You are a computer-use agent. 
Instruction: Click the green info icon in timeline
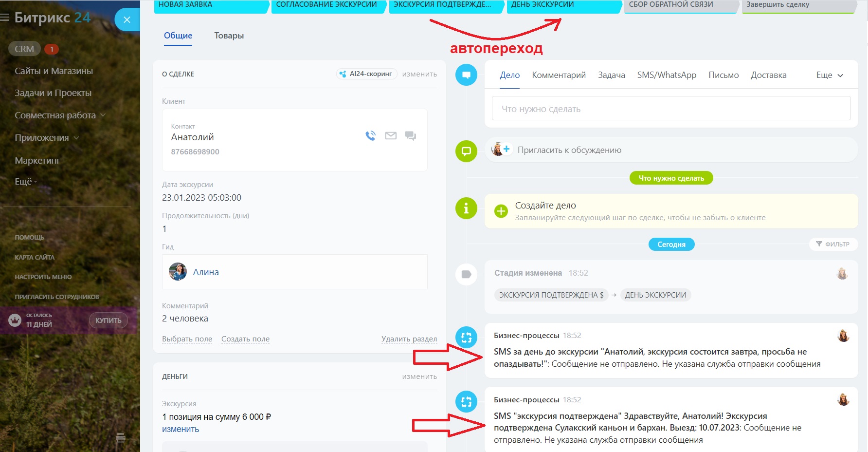pos(466,208)
